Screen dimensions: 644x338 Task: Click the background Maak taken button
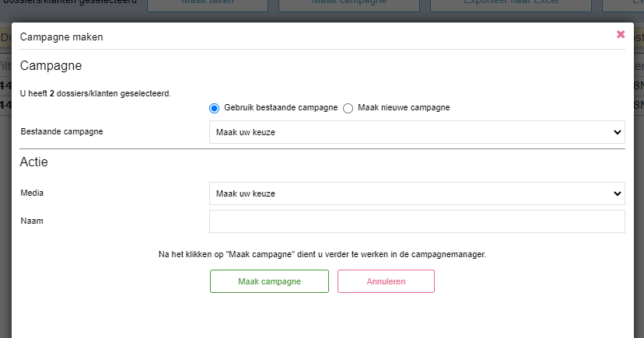(x=208, y=5)
